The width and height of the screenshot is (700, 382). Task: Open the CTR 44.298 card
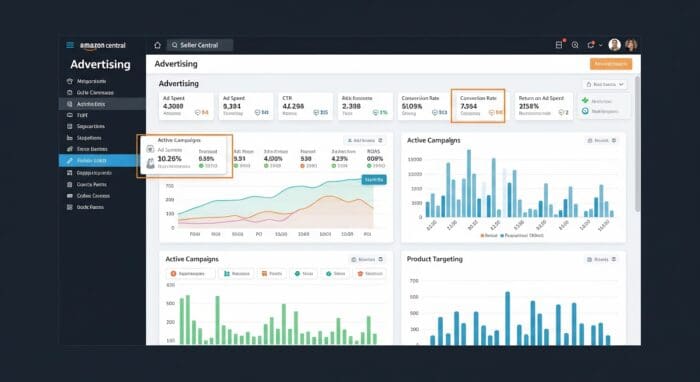[306, 106]
